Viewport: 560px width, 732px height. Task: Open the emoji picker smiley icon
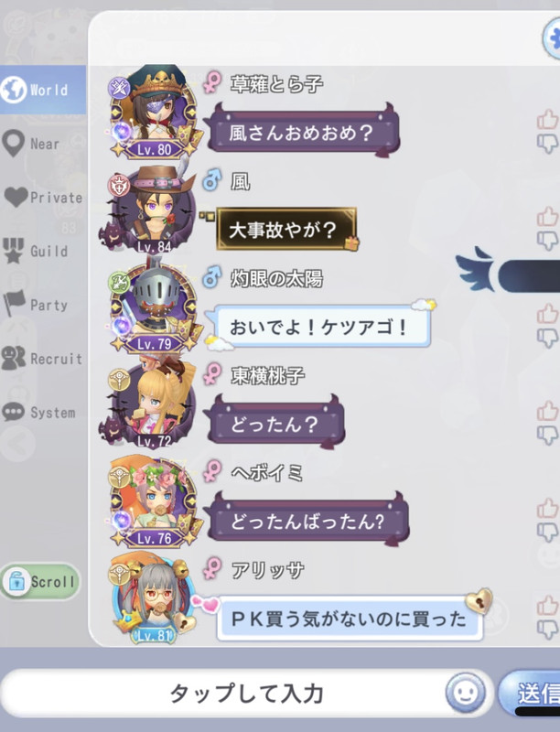(465, 693)
